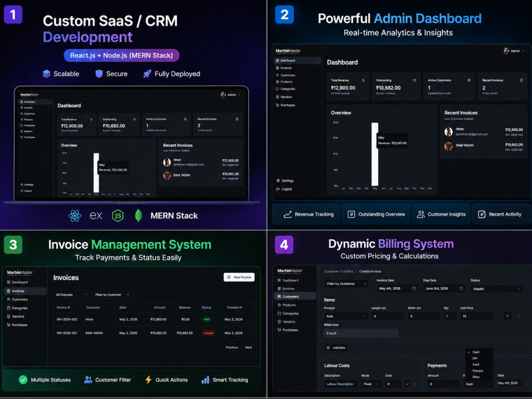Click the Length (in) input field
Viewport: 532px width, 399px height.
(388, 316)
